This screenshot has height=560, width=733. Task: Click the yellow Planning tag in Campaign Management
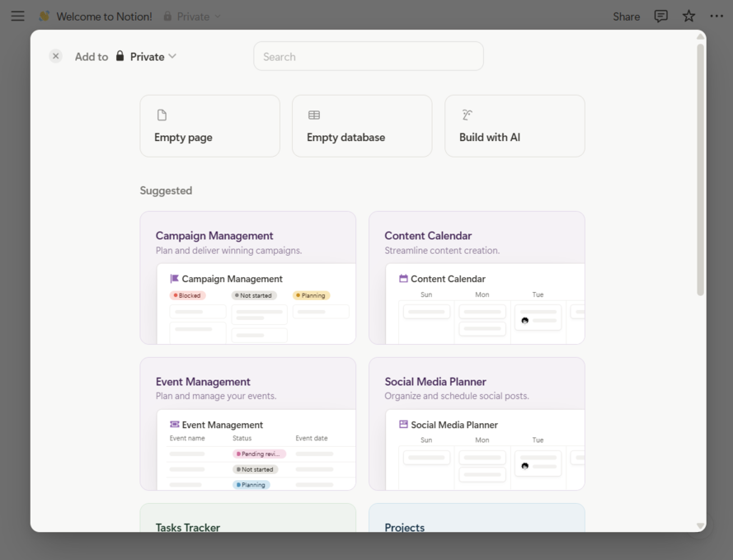312,295
